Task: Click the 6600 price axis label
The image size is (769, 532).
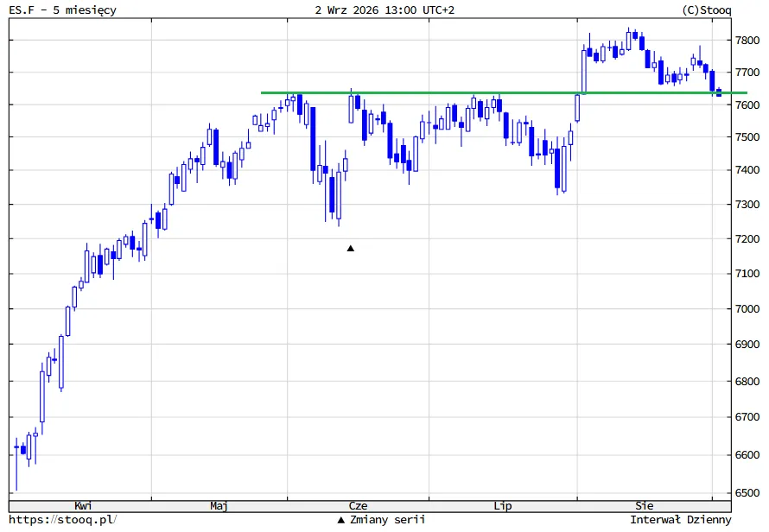Action: (x=747, y=455)
